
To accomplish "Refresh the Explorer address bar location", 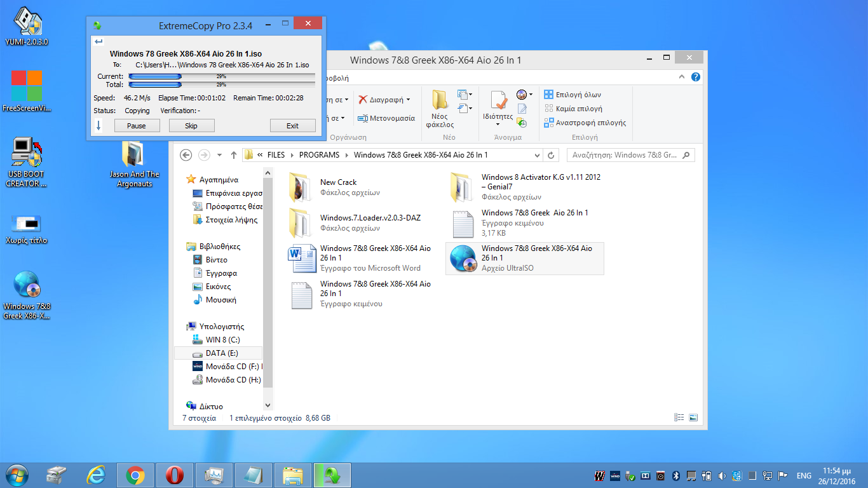I will pyautogui.click(x=551, y=155).
